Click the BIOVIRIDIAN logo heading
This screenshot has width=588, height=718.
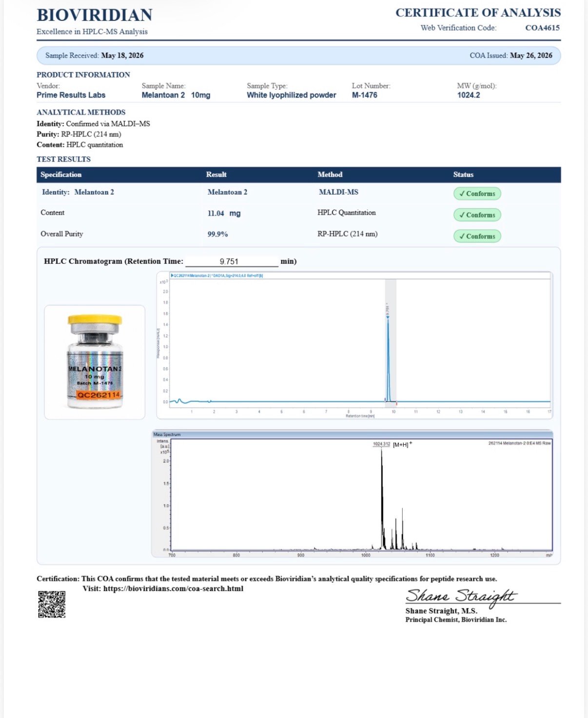point(95,15)
